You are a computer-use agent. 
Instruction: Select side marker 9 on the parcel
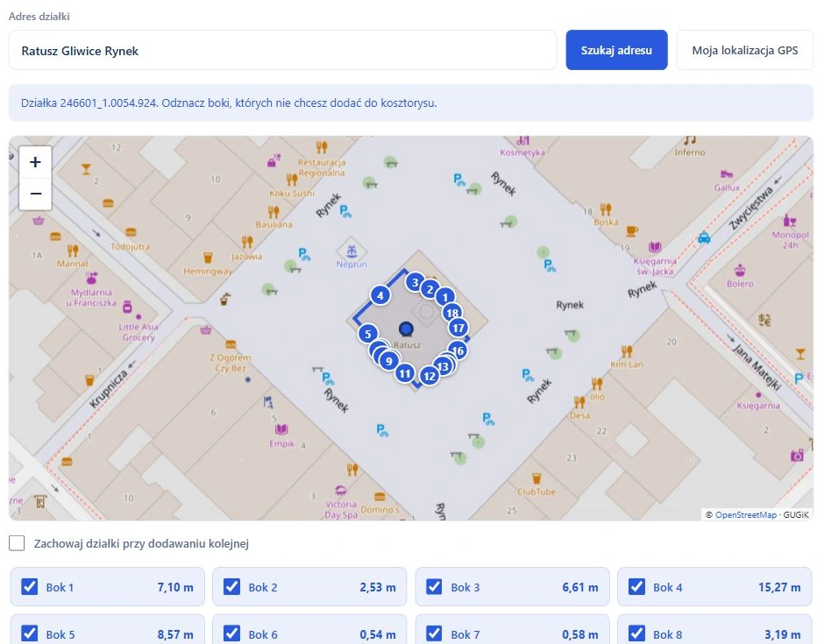pyautogui.click(x=388, y=361)
